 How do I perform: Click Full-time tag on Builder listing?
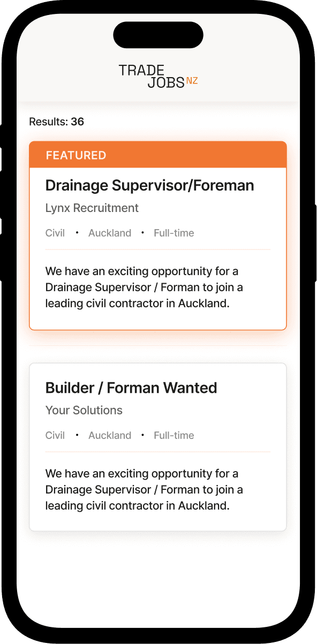pos(174,435)
